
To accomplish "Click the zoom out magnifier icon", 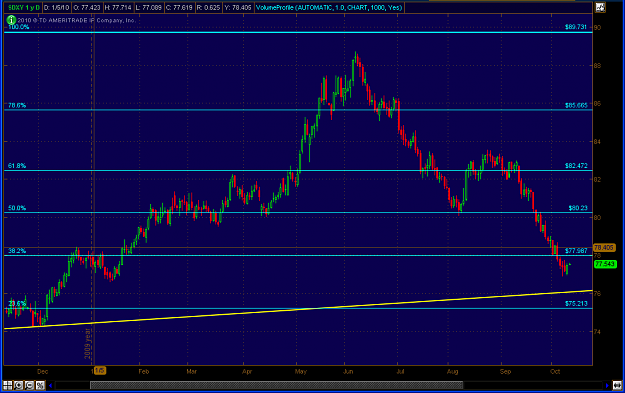I will coord(29,385).
